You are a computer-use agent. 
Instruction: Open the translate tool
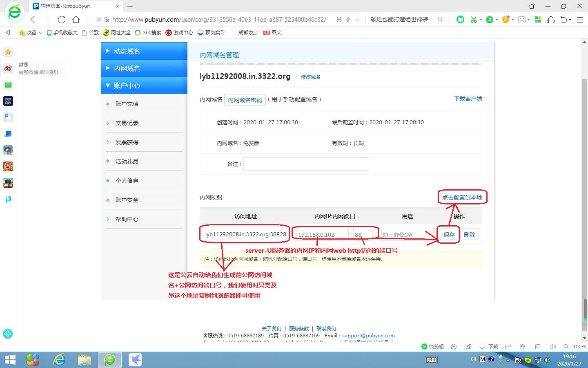click(x=490, y=19)
